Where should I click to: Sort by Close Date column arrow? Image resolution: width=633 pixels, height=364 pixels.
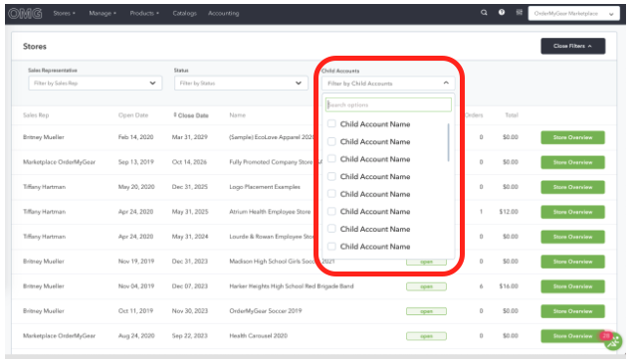pos(175,115)
